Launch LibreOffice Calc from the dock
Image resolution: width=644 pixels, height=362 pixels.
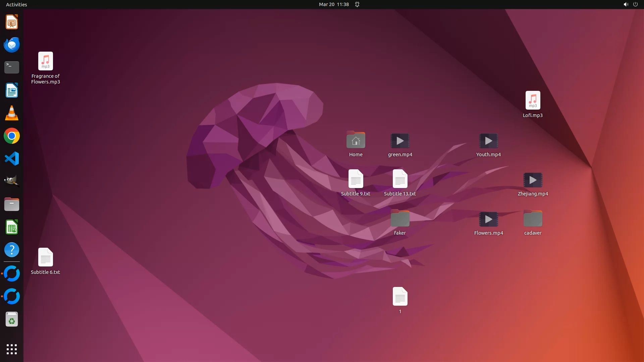pyautogui.click(x=12, y=227)
